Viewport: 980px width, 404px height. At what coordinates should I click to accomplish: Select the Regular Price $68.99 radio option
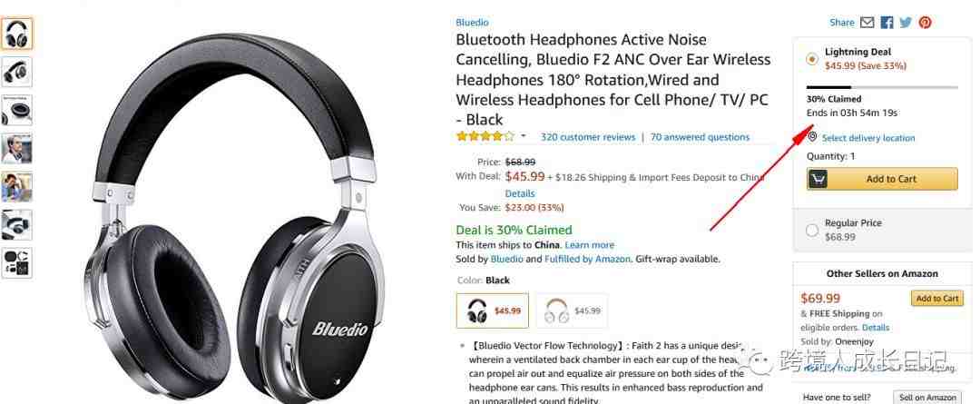[812, 230]
